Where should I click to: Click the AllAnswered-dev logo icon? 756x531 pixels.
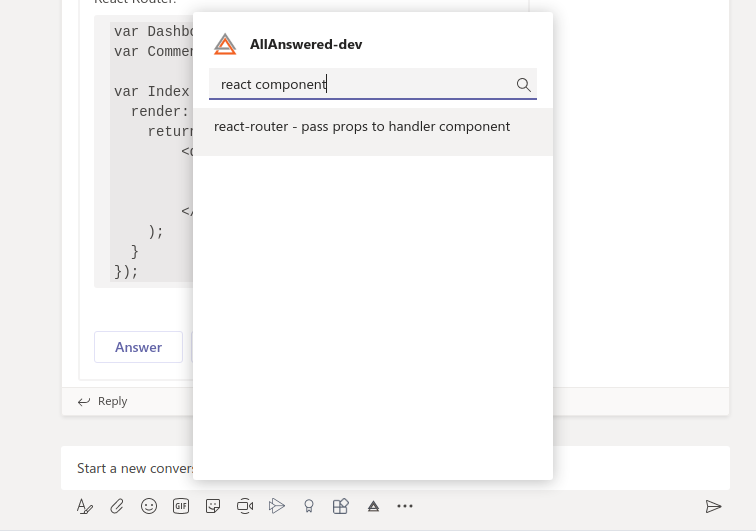click(225, 44)
